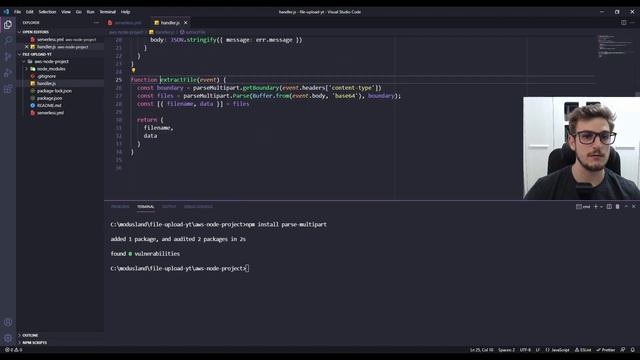The image size is (640, 360).
Task: Open the Manage gear menu
Action: tap(8, 338)
